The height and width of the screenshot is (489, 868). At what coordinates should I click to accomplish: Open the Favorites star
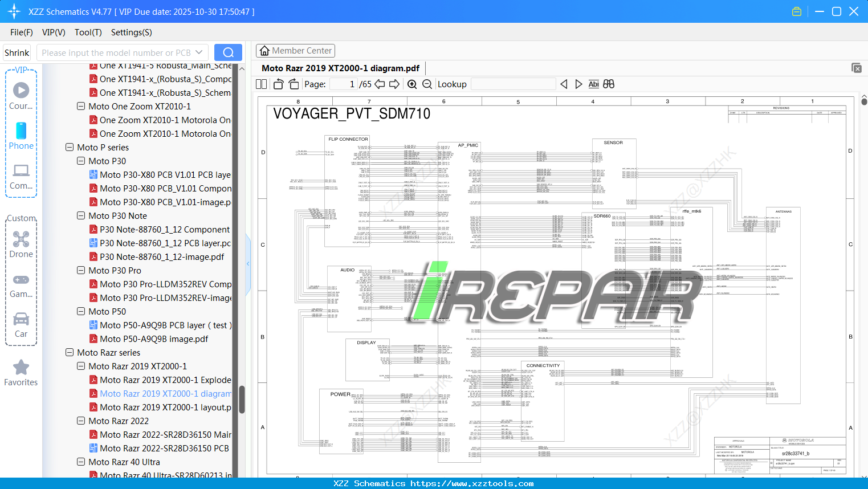coord(21,373)
